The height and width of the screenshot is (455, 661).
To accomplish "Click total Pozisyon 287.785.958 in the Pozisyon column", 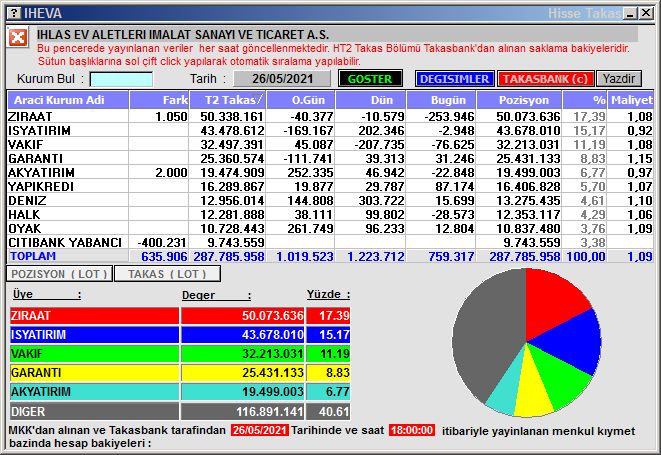I will point(525,256).
